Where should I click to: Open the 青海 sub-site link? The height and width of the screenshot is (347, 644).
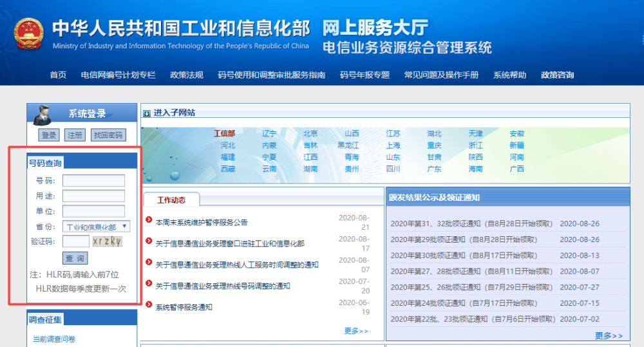pyautogui.click(x=352, y=157)
